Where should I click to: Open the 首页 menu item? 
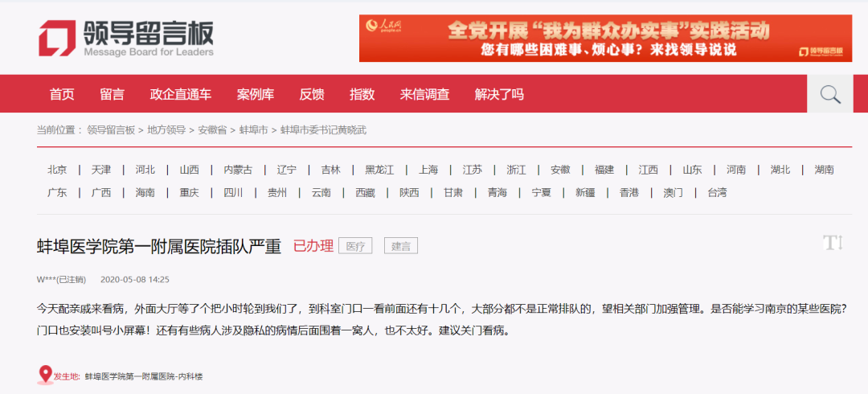tap(62, 94)
